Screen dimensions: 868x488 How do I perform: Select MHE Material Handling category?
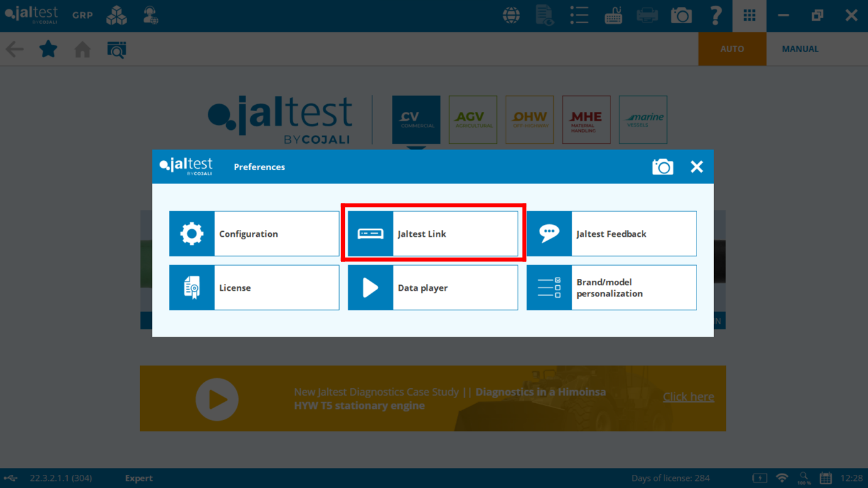[x=586, y=120]
